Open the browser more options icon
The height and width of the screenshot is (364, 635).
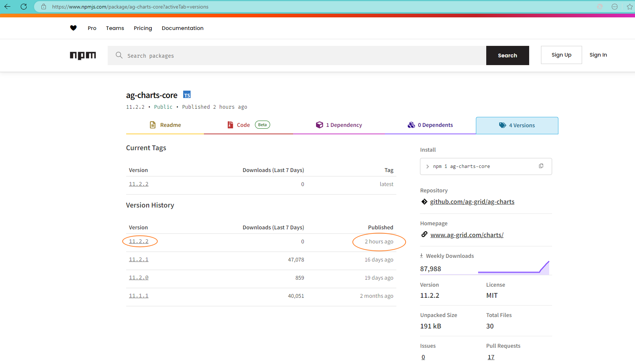coord(615,7)
